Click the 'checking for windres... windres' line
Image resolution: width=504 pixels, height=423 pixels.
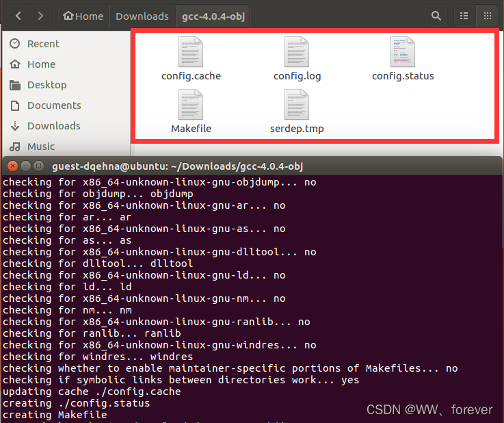(x=98, y=357)
